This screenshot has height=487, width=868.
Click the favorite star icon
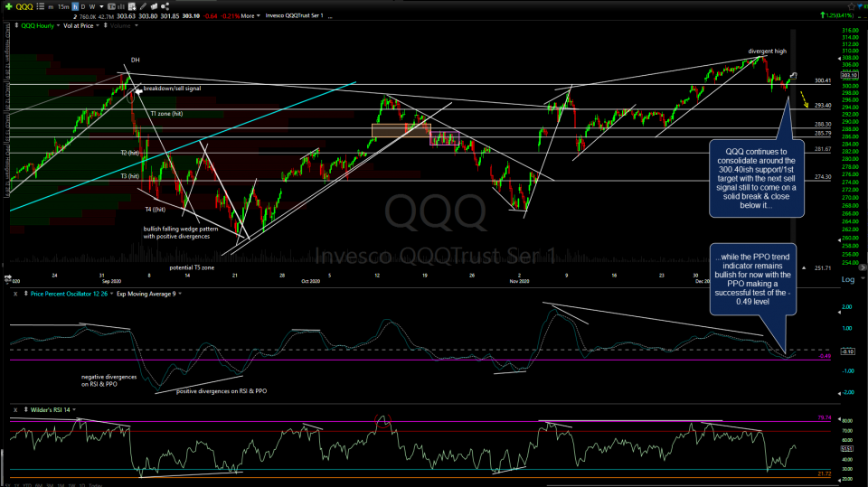pyautogui.click(x=852, y=6)
